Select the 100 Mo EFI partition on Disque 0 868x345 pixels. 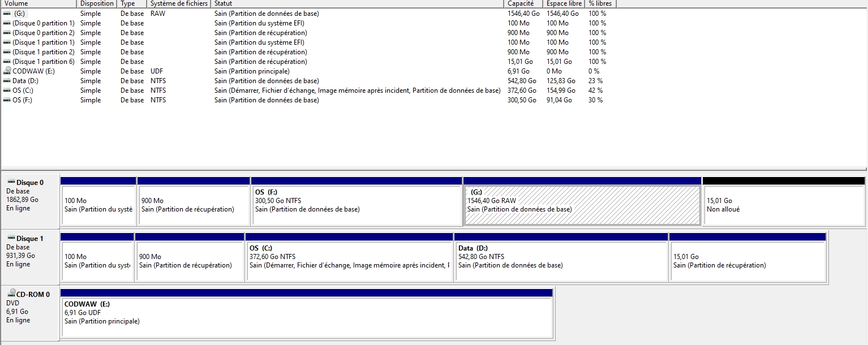[98, 201]
